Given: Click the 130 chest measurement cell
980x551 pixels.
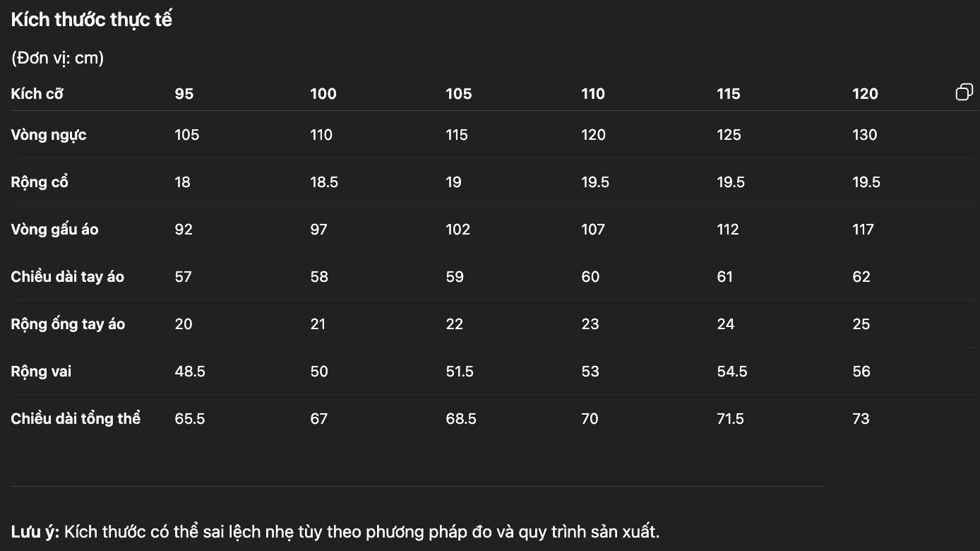Looking at the screenshot, I should click(x=864, y=135).
